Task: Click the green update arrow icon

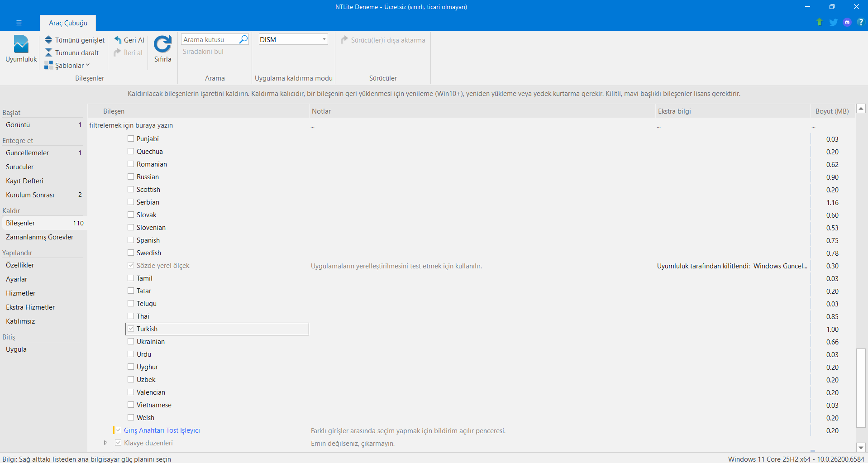Action: [819, 22]
